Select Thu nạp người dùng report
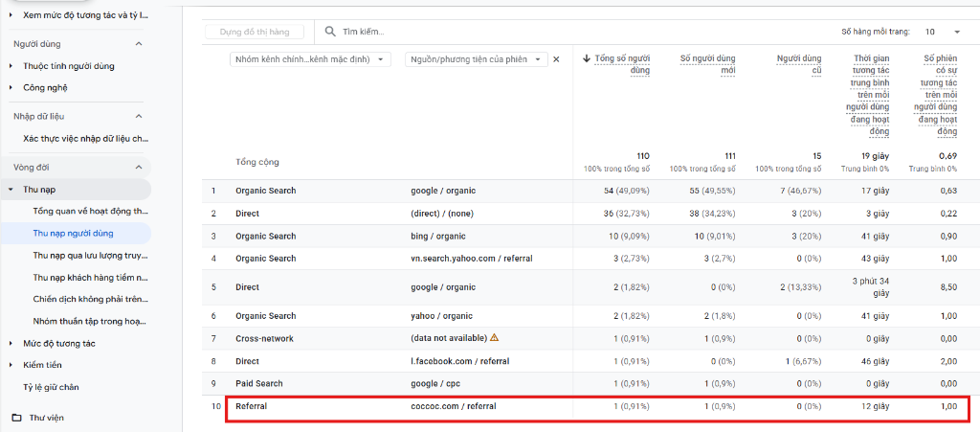This screenshot has height=432, width=980. coord(73,233)
